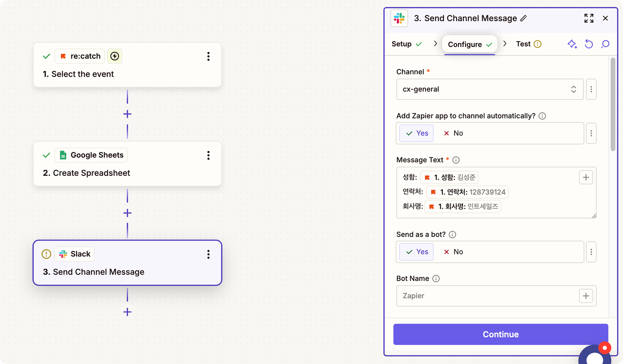Screen dimensions: 623x364
Task: Click the undo/revert arrow icon
Action: coord(589,44)
